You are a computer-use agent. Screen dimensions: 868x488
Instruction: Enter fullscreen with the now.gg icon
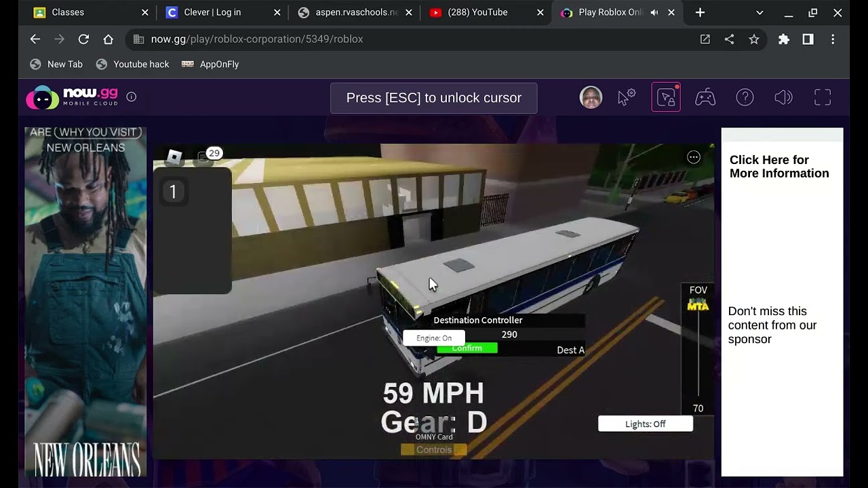tap(823, 98)
